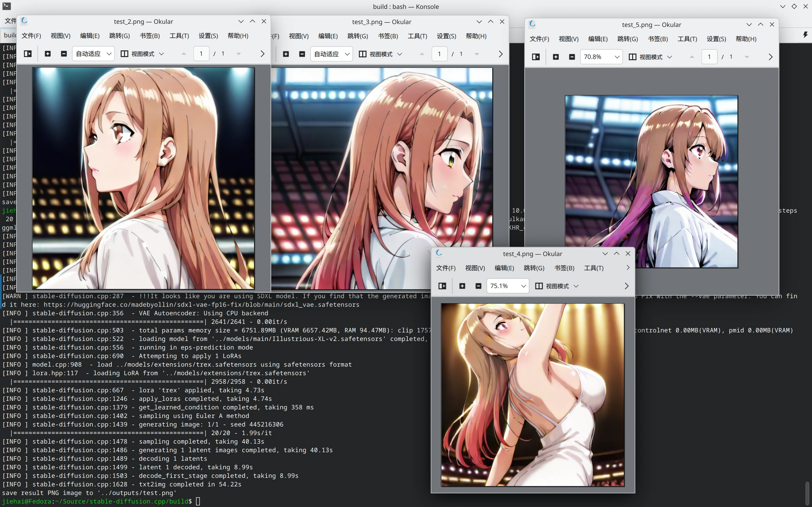Expand 视图模式 dropdown in test_2.png window
This screenshot has width=812, height=507.
coord(161,54)
